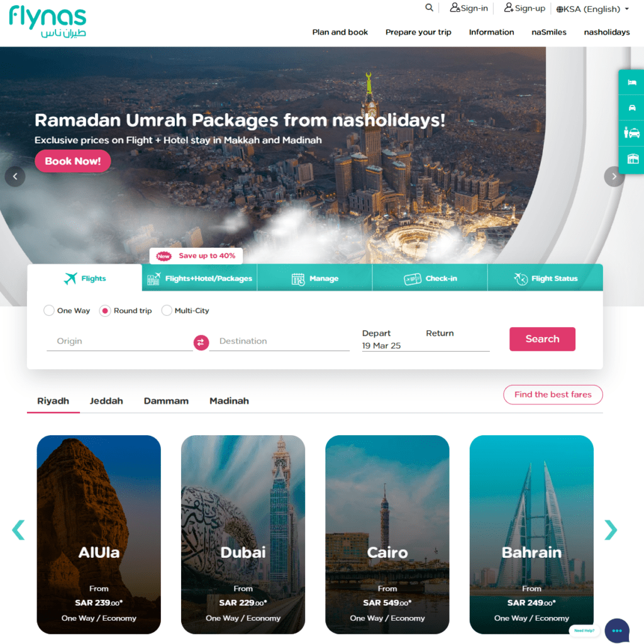The height and width of the screenshot is (644, 644).
Task: Click the airplane icon on Flights tab
Action: pyautogui.click(x=70, y=278)
